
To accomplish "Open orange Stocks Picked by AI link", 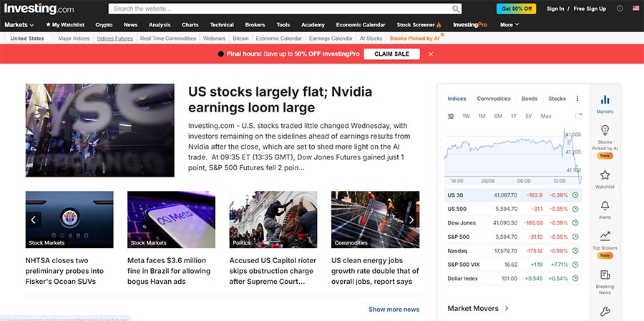I will pos(414,38).
